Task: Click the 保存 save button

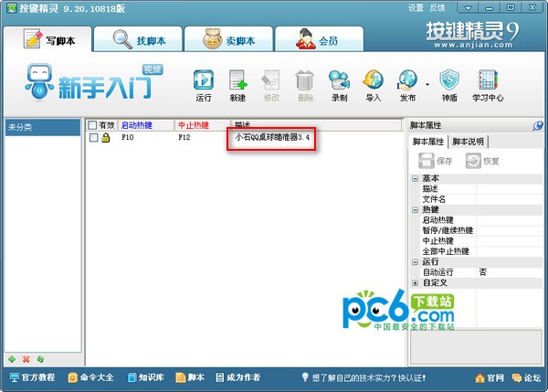Action: point(436,161)
